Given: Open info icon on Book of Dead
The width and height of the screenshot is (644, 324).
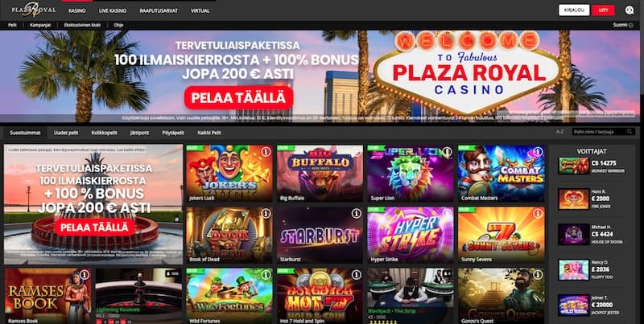Looking at the screenshot, I should (266, 213).
